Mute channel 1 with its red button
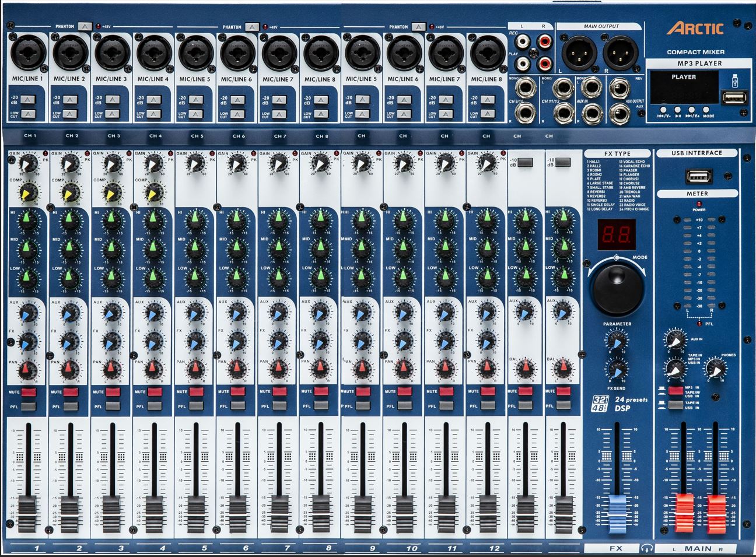Screen dimensions: 756x557 [x=29, y=392]
